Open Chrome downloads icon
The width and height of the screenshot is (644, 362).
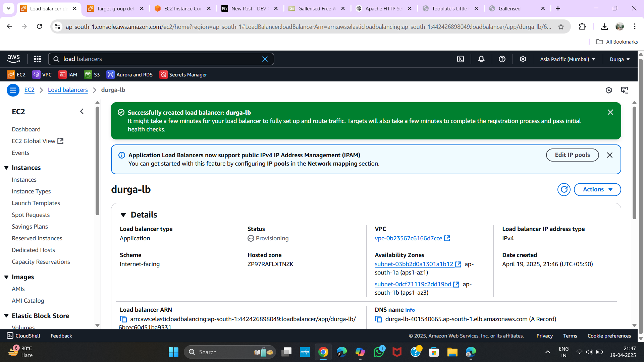click(x=604, y=26)
